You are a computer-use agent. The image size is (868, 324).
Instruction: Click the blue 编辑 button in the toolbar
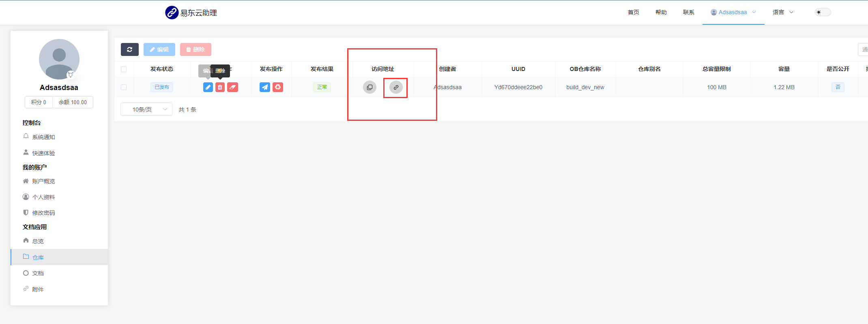(x=159, y=49)
